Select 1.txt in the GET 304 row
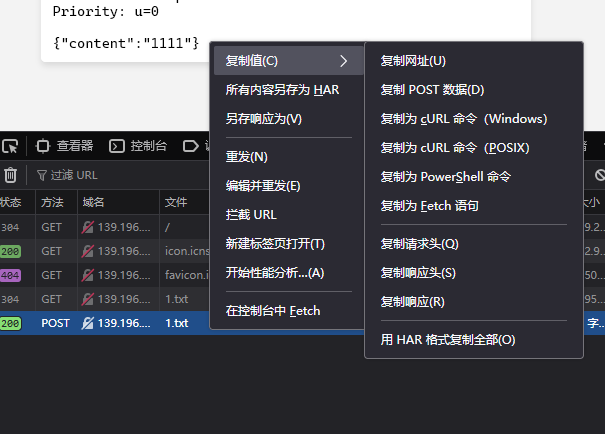 click(177, 299)
